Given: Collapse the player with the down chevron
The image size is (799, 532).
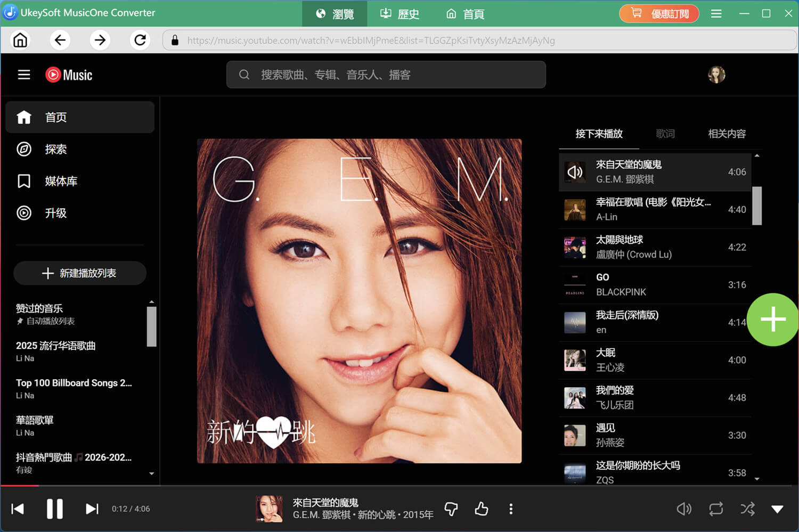Looking at the screenshot, I should coord(777,509).
